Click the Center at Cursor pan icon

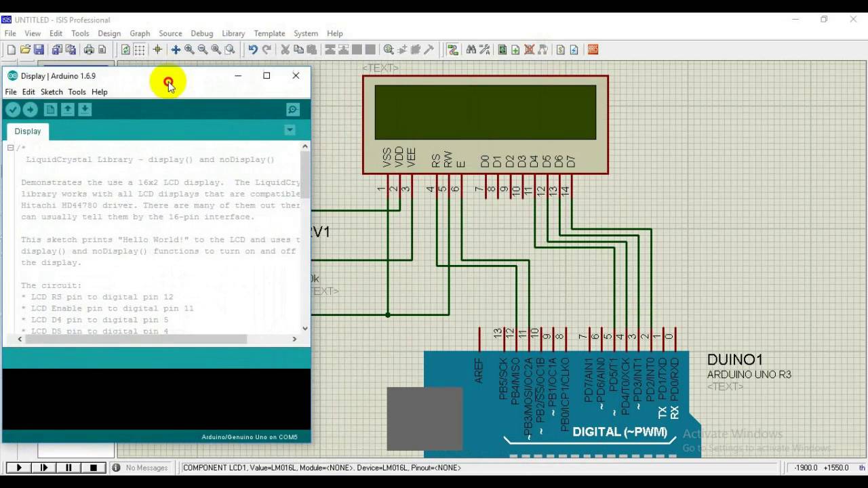tap(176, 49)
